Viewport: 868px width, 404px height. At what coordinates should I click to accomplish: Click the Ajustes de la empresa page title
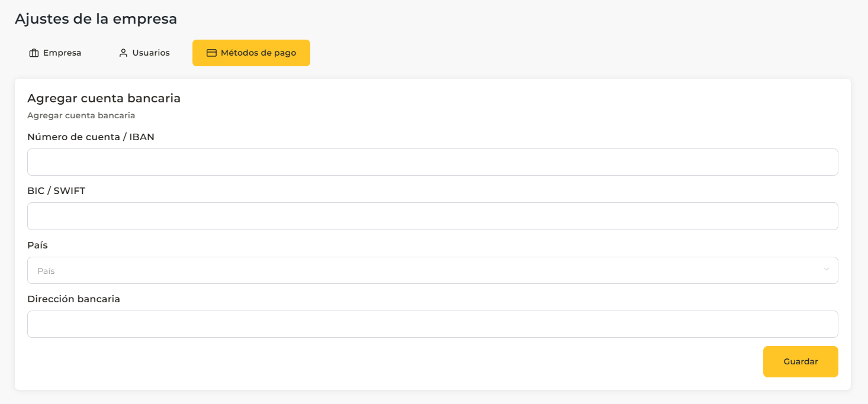96,19
